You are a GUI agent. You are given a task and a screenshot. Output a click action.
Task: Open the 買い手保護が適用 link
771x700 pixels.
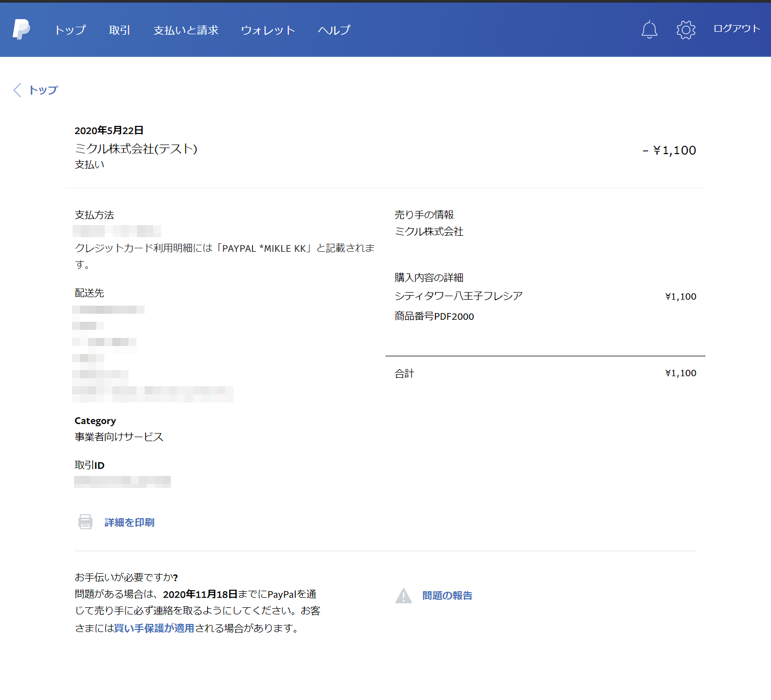click(154, 628)
